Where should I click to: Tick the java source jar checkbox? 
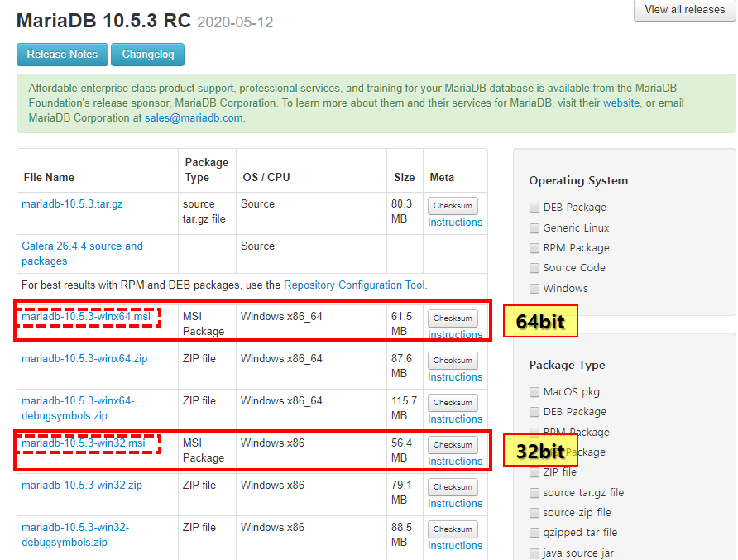[534, 553]
